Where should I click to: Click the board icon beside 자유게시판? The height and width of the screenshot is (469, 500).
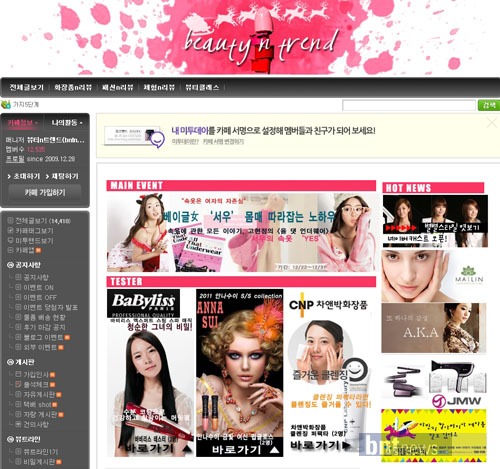(18, 394)
